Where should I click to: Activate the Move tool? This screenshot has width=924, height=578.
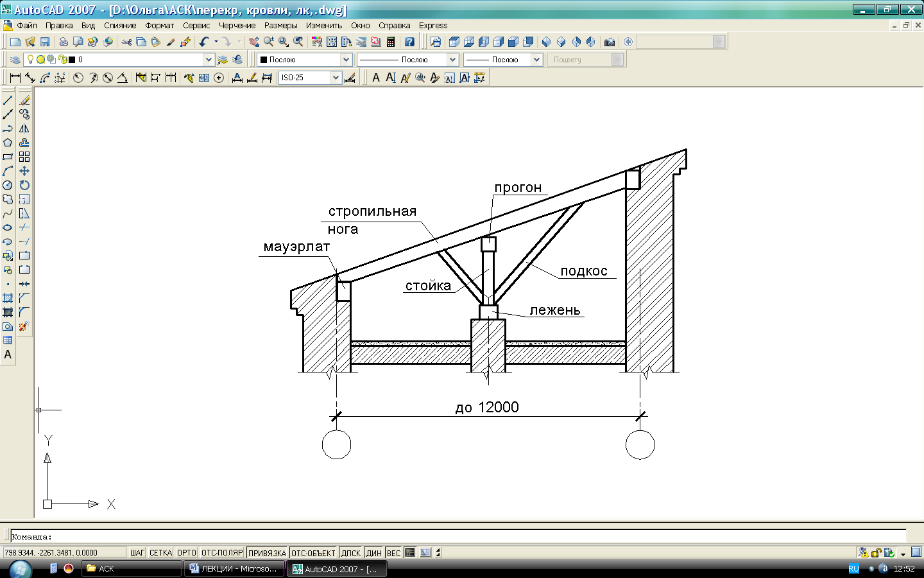pos(24,171)
